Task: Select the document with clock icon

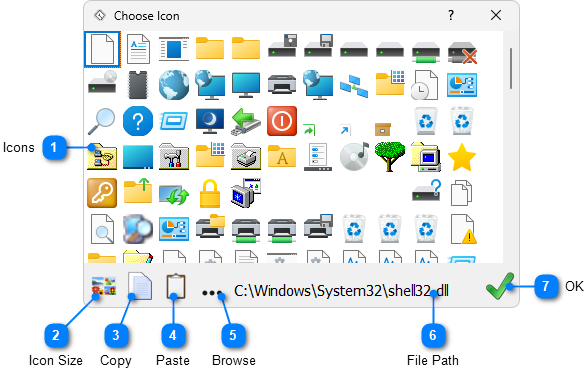Action: click(x=425, y=85)
